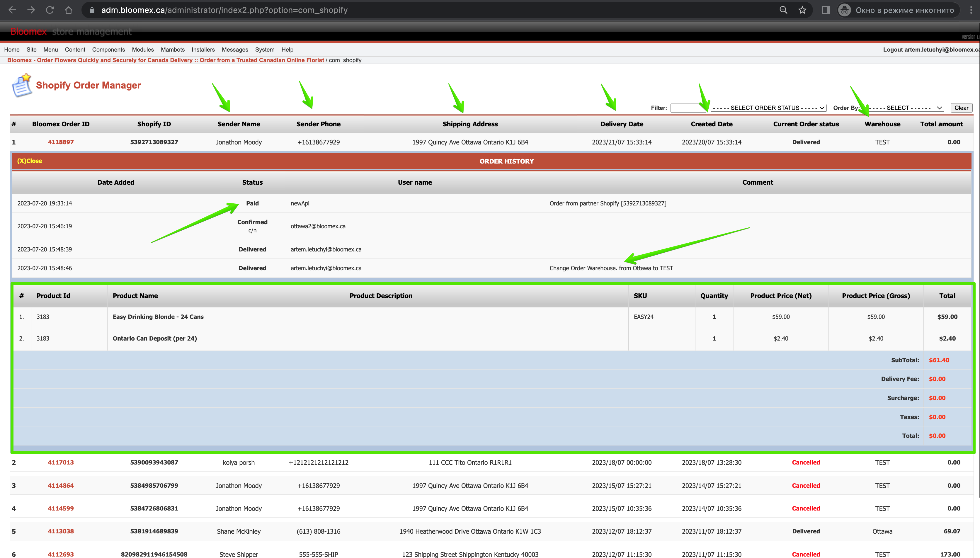
Task: Bookmark this page with the star icon
Action: (x=802, y=10)
